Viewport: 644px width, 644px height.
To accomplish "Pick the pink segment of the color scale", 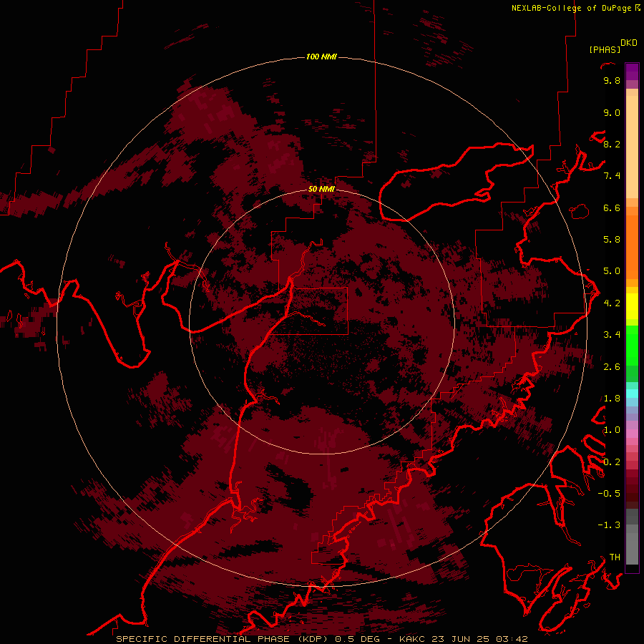I will click(x=632, y=434).
